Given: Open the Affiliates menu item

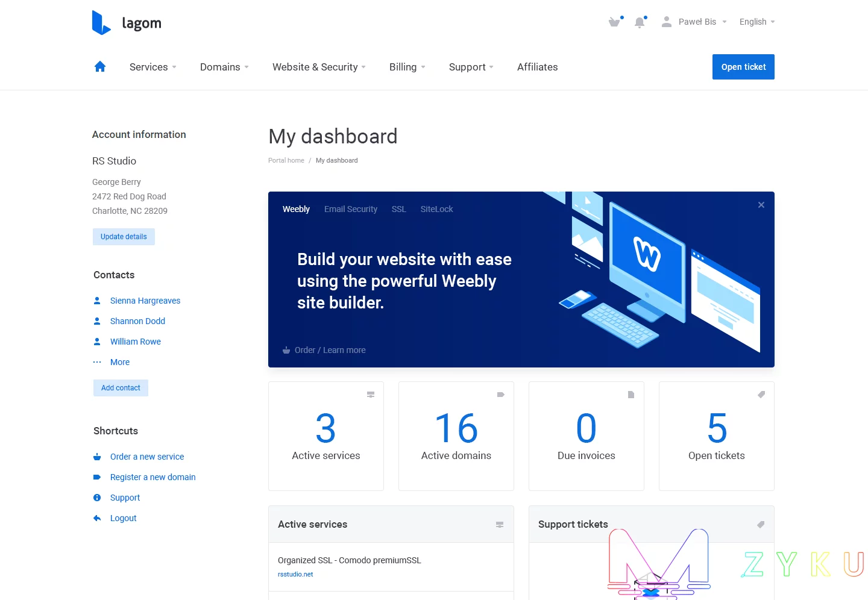Looking at the screenshot, I should pos(537,67).
